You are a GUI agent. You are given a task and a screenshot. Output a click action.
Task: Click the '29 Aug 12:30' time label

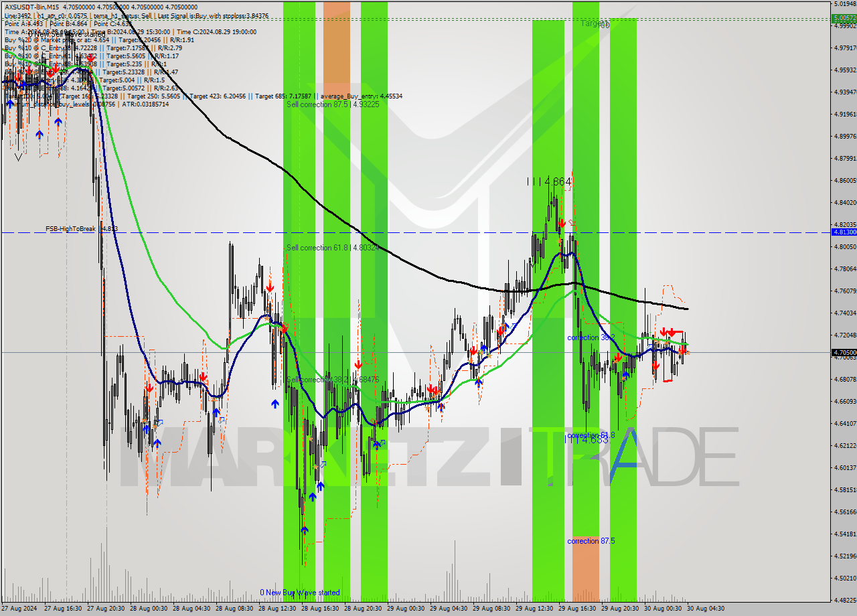[535, 609]
